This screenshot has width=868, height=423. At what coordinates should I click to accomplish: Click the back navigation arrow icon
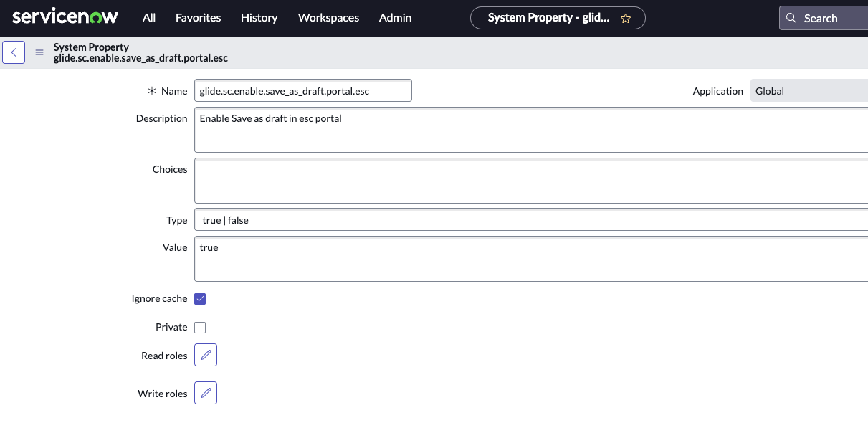(x=14, y=52)
